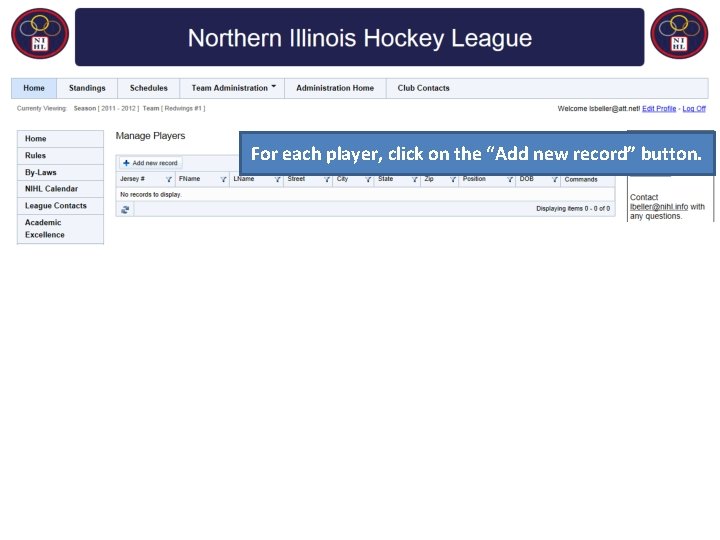720x540 pixels.
Task: Expand the Team Administration menu
Action: point(232,88)
